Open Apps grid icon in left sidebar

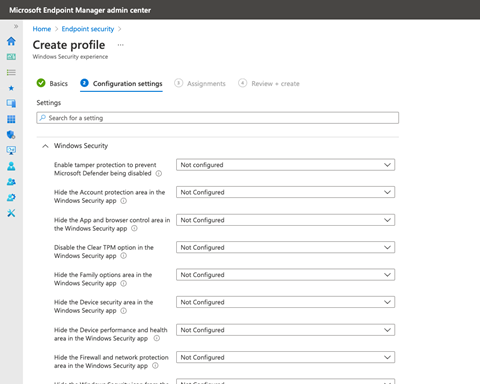[x=11, y=119]
